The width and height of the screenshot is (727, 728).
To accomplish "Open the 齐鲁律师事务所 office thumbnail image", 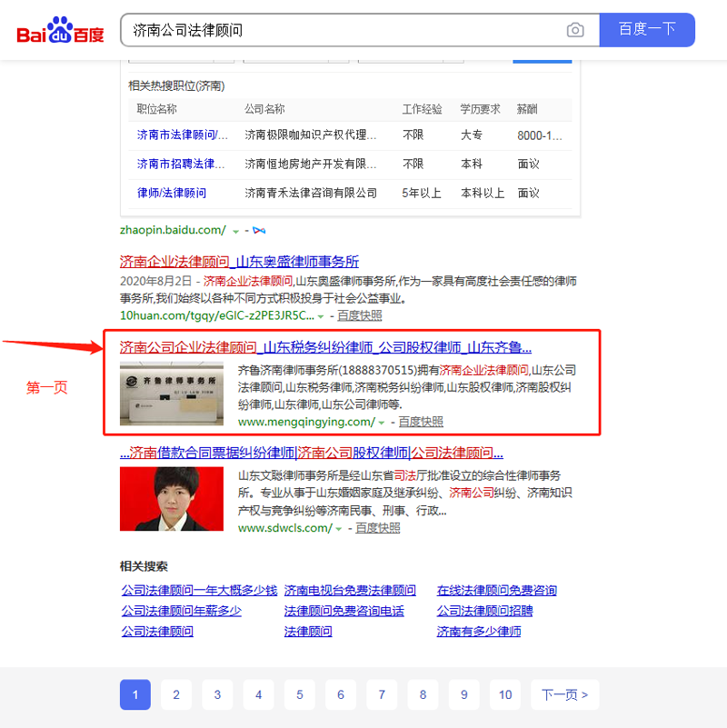I will coord(171,394).
